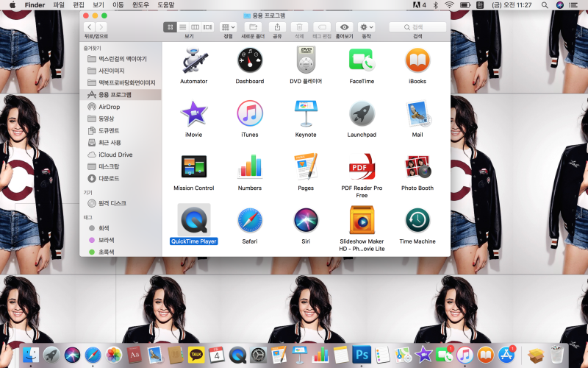Open the 정렬 arrangement dropdown
The width and height of the screenshot is (588, 368).
tap(228, 27)
